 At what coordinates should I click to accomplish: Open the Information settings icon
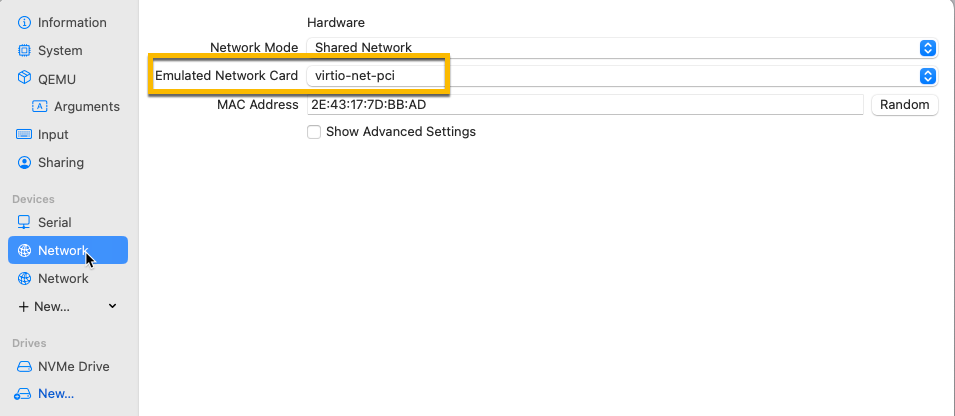(x=24, y=23)
